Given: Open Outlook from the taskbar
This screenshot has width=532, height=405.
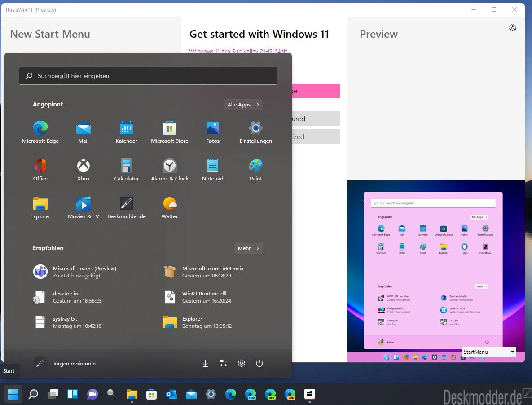Looking at the screenshot, I should (x=171, y=394).
